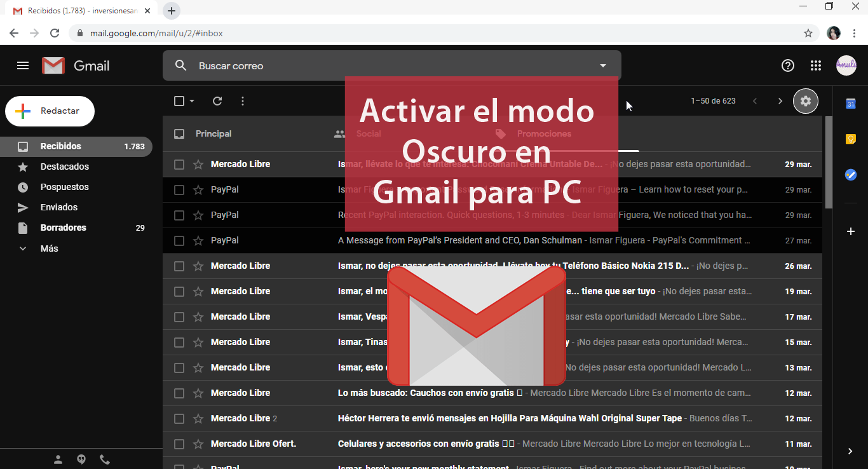Open Google Tasks side panel
The image size is (868, 469).
tap(851, 175)
